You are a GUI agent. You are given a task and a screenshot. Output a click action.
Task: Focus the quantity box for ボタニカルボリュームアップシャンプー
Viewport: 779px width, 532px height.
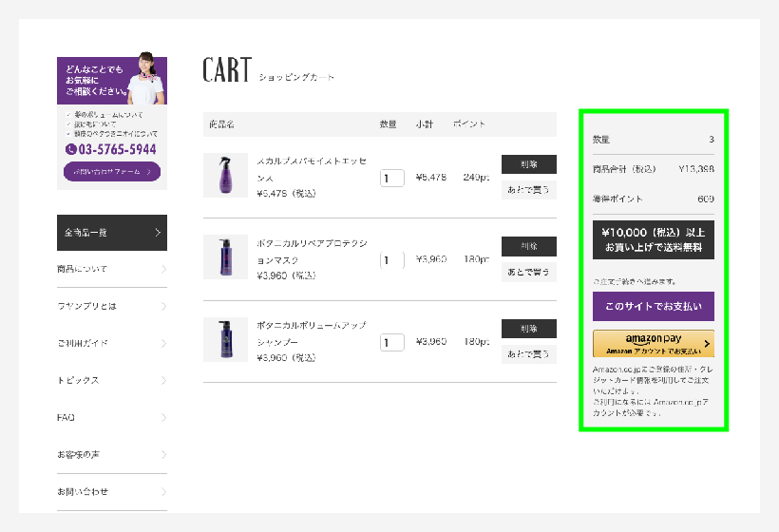391,342
